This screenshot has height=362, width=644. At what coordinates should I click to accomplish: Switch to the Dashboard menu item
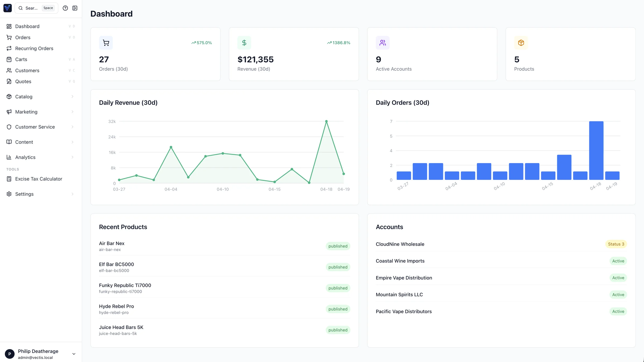tap(27, 26)
